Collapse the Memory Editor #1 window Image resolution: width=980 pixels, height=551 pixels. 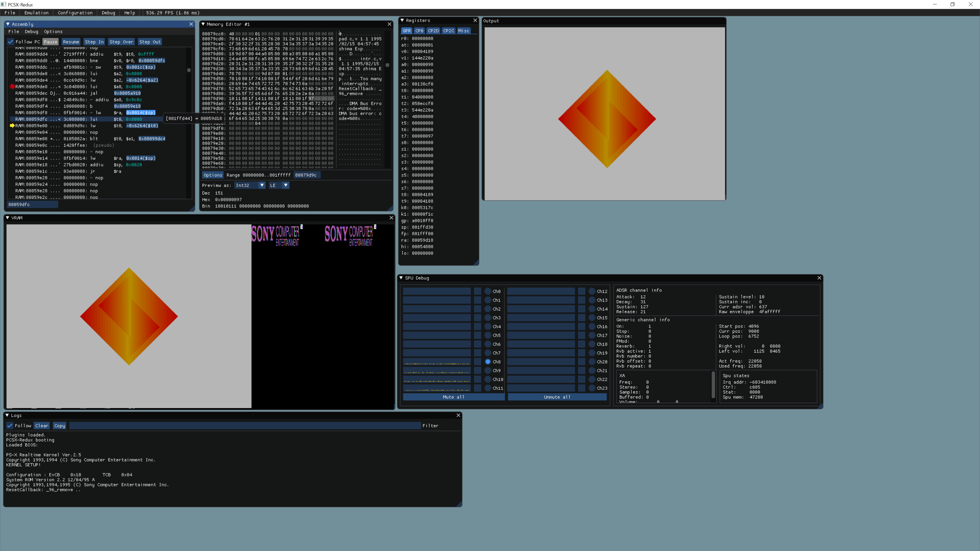[x=203, y=24]
